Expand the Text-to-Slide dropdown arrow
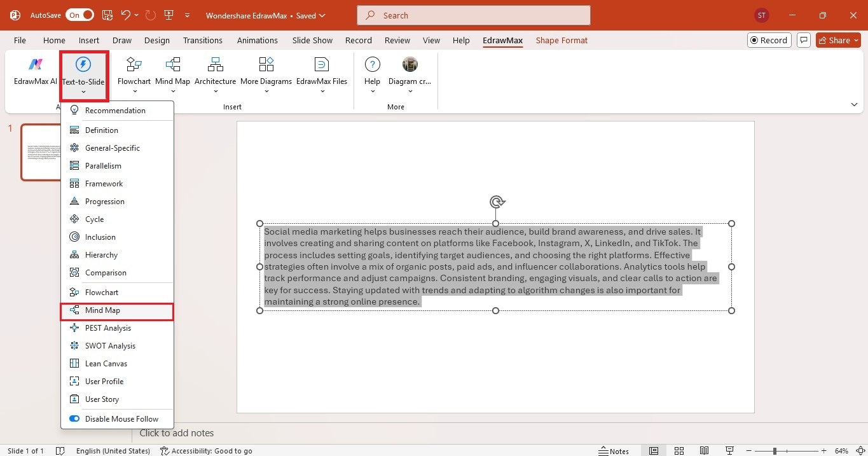This screenshot has height=456, width=868. tap(83, 92)
